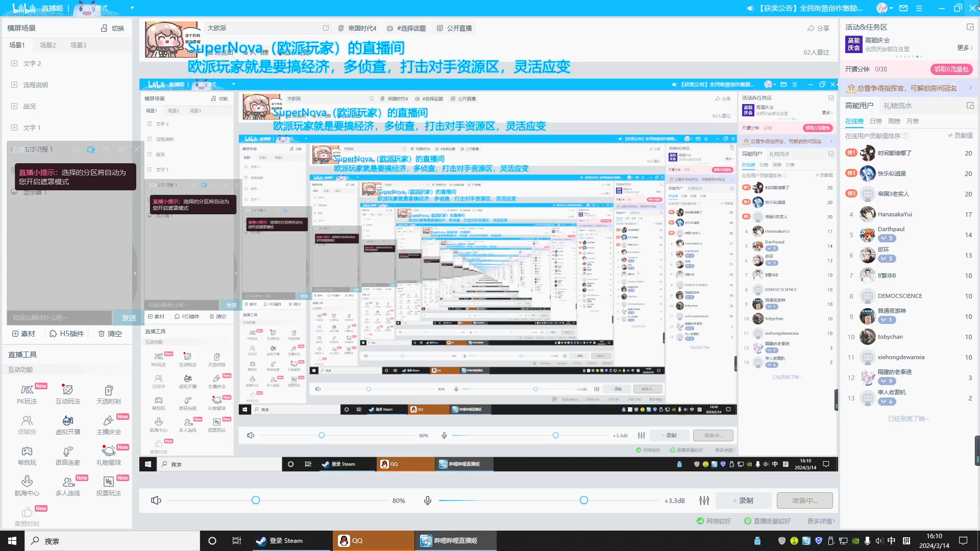The height and width of the screenshot is (551, 980).
Task: Open the 航海中心 tool
Action: coord(27,486)
